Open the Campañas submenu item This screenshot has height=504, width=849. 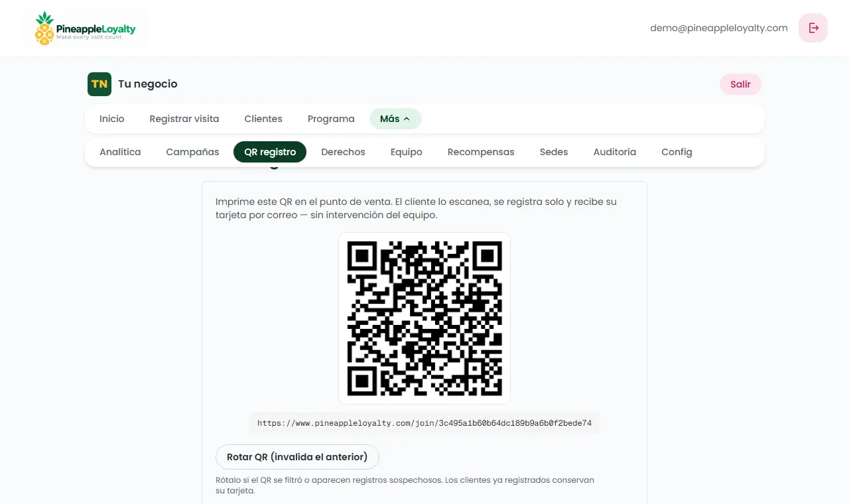(x=192, y=152)
